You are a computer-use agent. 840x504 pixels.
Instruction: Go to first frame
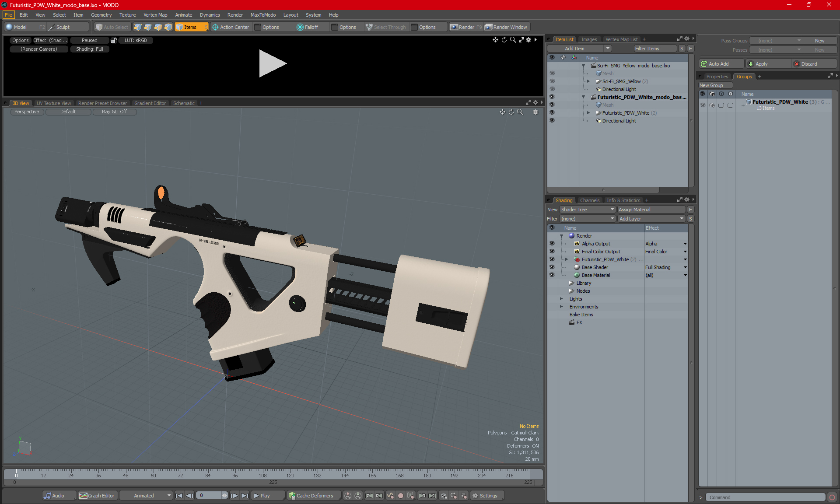pyautogui.click(x=179, y=496)
